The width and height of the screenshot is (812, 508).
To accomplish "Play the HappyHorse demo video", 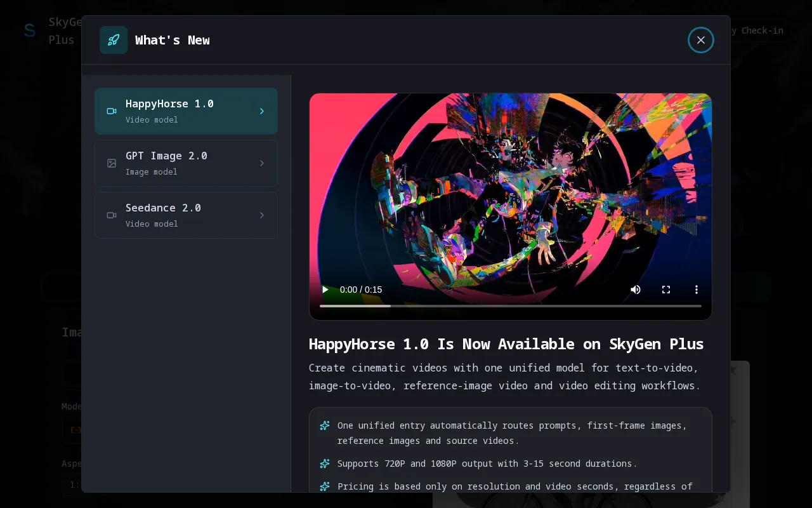I will (325, 290).
